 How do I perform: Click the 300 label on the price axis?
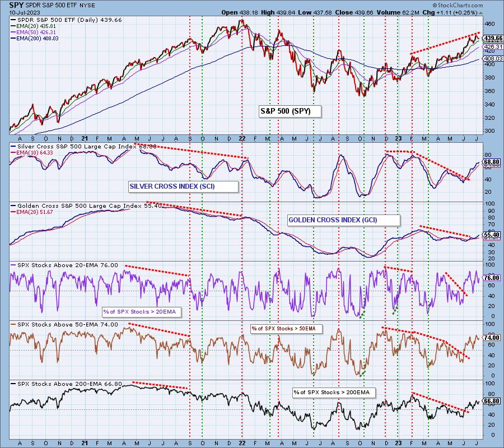(490, 131)
